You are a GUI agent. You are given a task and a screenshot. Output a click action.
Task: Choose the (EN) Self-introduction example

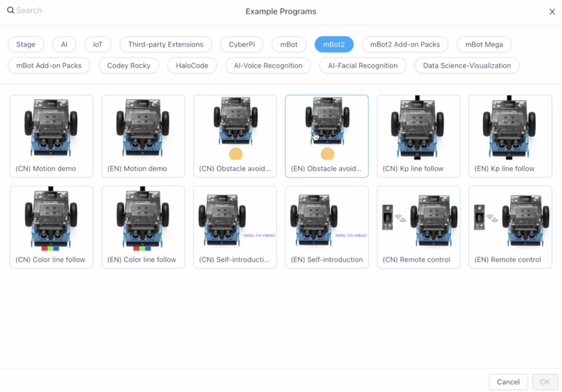327,227
